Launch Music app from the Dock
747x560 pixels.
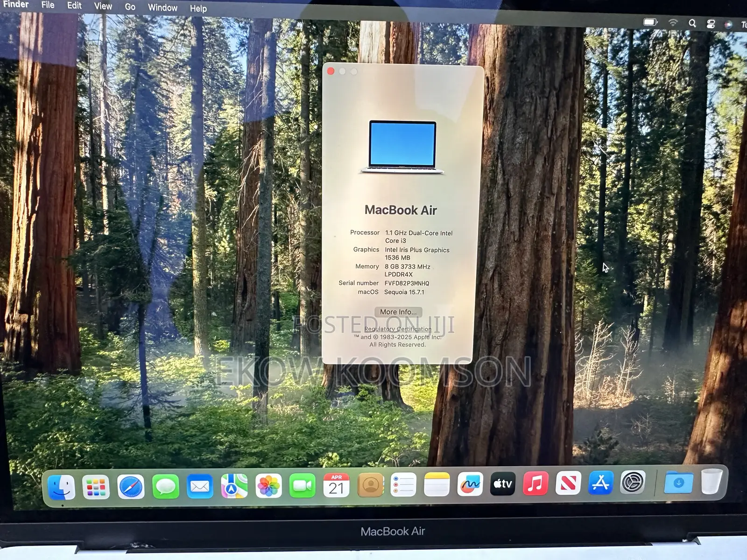tap(536, 483)
